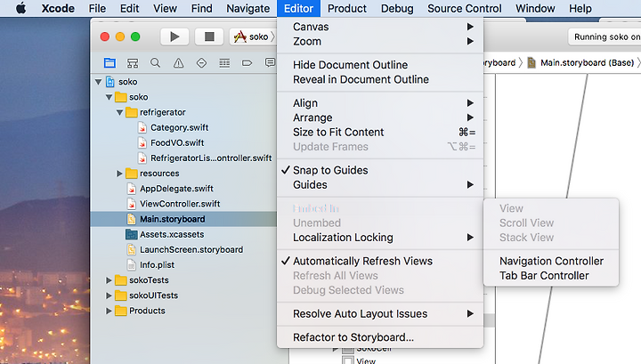Open the Arrange submenu
The width and height of the screenshot is (641, 364).
(380, 117)
